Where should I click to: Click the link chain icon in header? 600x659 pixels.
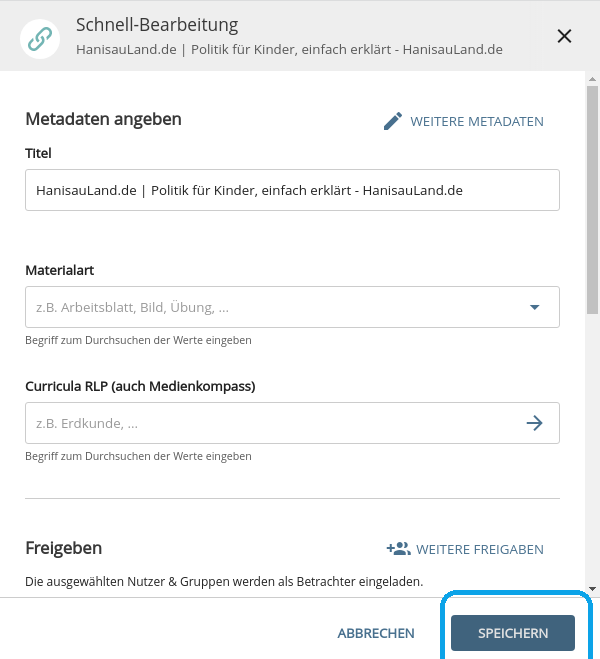(x=40, y=39)
